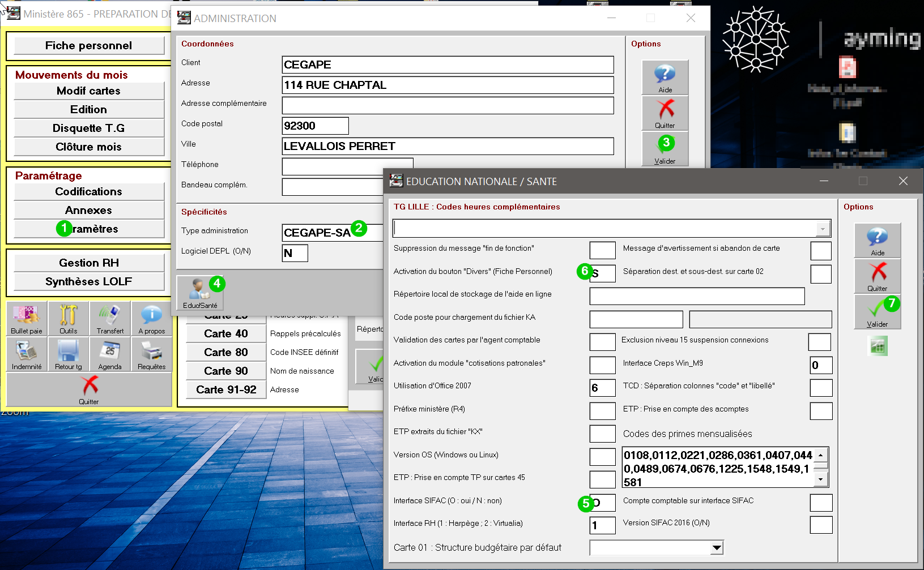Image resolution: width=924 pixels, height=570 pixels.
Task: Open the Outils icon
Action: click(68, 318)
